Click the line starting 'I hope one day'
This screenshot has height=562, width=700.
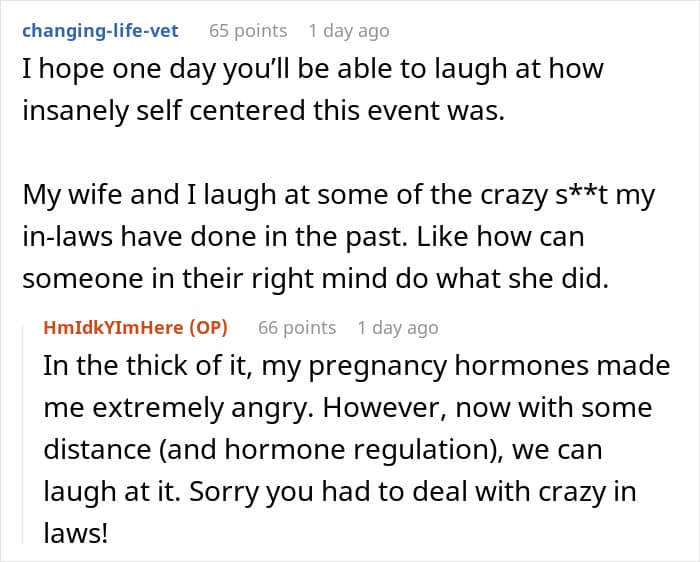click(x=313, y=70)
